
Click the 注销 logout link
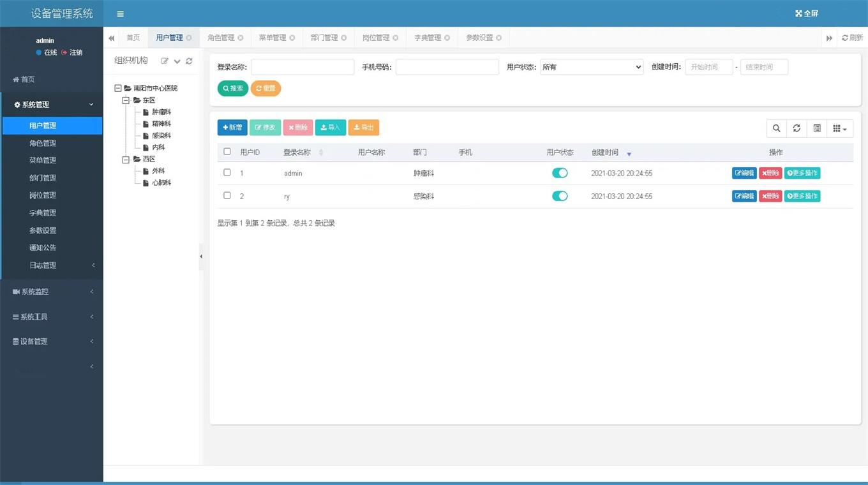coord(72,52)
